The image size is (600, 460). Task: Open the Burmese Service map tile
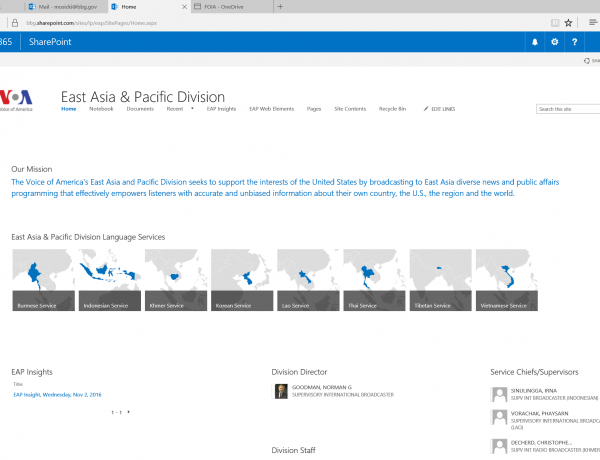[x=44, y=280]
